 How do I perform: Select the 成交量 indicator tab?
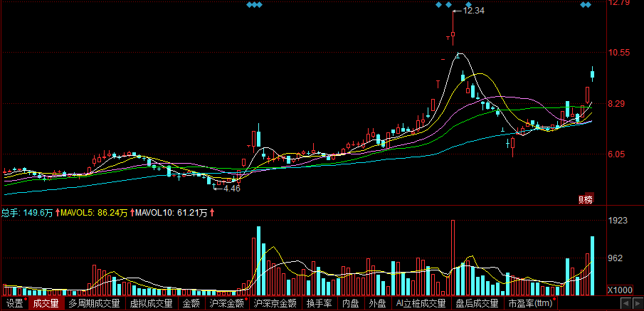tap(46, 304)
